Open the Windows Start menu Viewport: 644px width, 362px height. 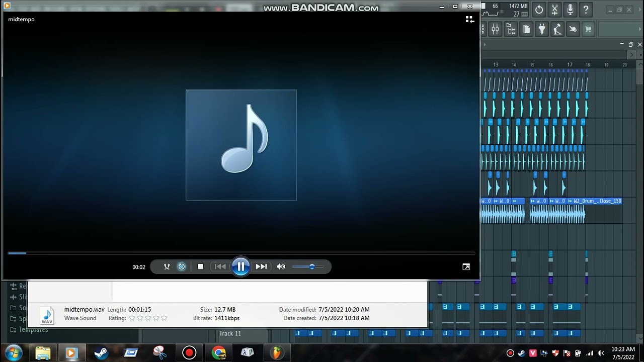click(13, 352)
